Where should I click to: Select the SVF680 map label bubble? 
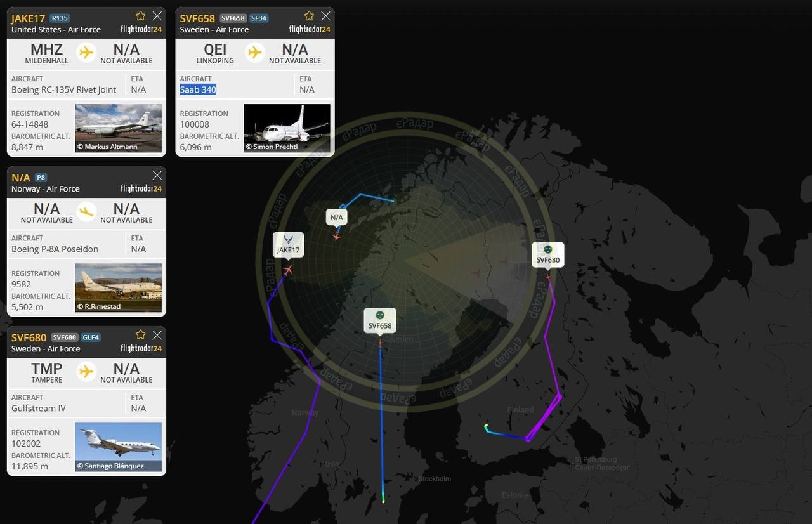548,254
